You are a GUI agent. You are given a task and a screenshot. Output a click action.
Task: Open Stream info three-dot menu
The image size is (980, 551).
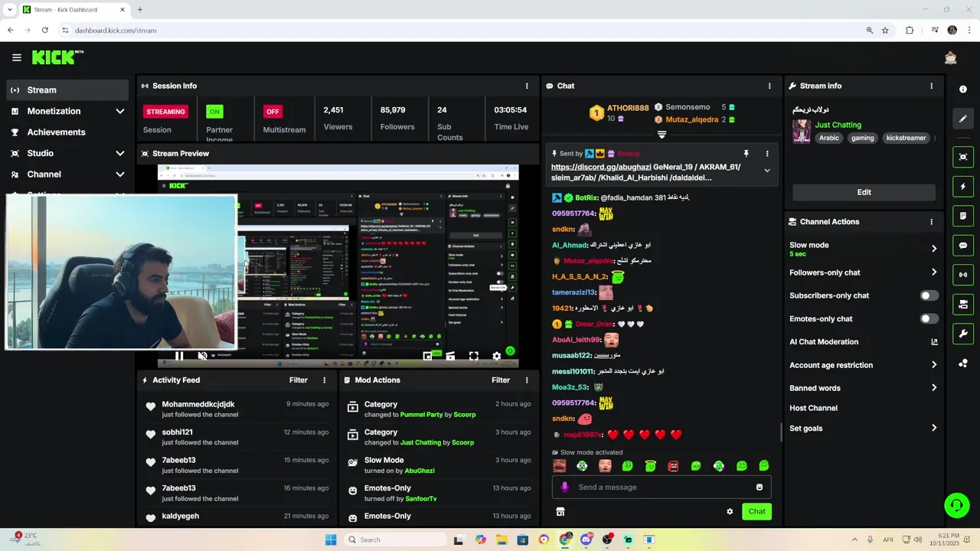(x=931, y=86)
